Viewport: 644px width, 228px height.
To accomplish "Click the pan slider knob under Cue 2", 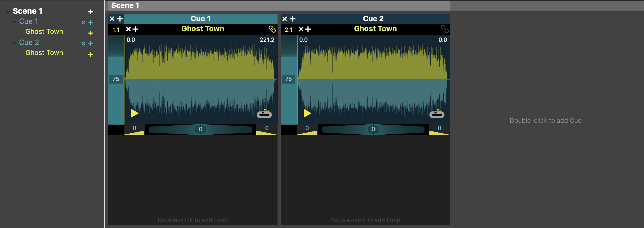I will point(373,129).
